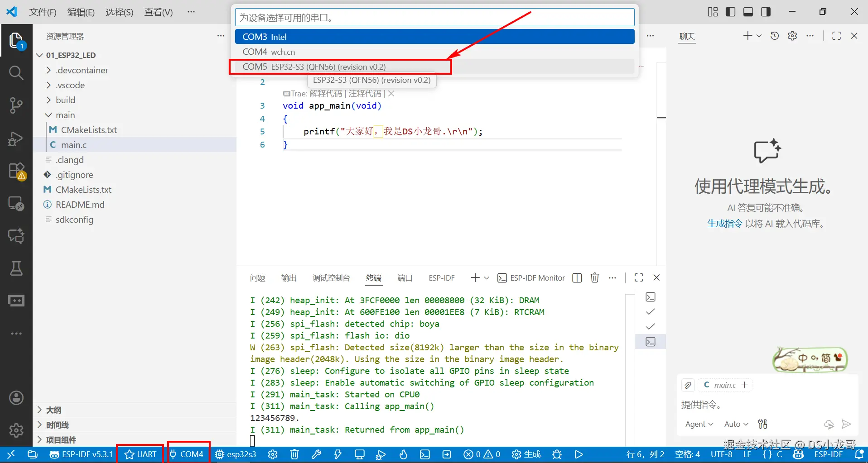868x463 pixels.
Task: Click the flash lightning icon in status bar
Action: (x=338, y=454)
